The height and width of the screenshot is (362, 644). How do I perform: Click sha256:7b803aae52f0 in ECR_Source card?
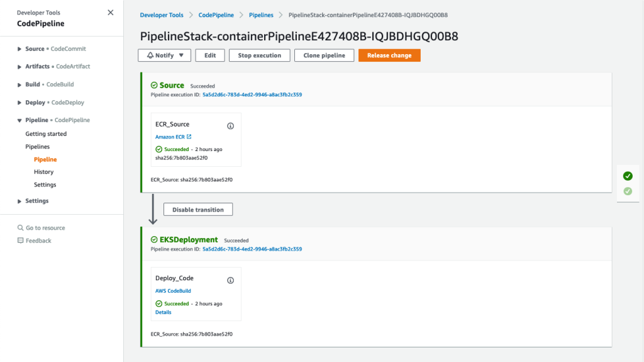[x=181, y=157]
